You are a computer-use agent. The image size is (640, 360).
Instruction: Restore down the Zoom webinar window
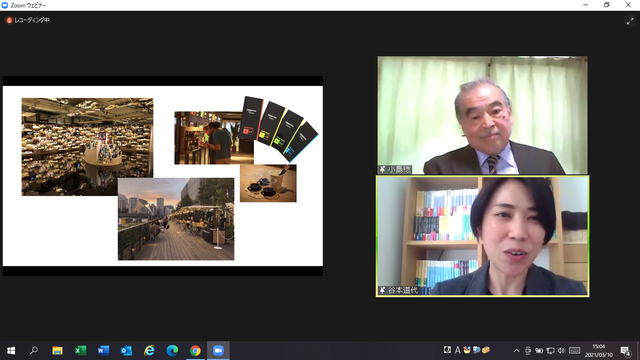point(607,5)
